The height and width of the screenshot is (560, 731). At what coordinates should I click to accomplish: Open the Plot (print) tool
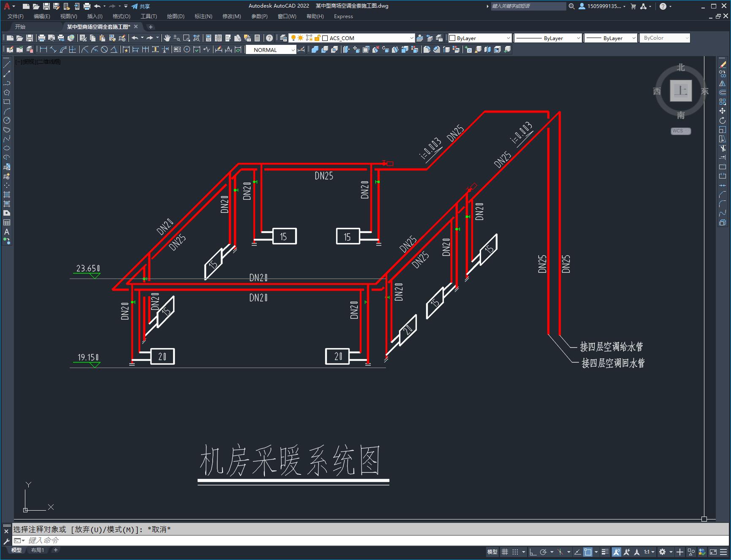[x=42, y=38]
